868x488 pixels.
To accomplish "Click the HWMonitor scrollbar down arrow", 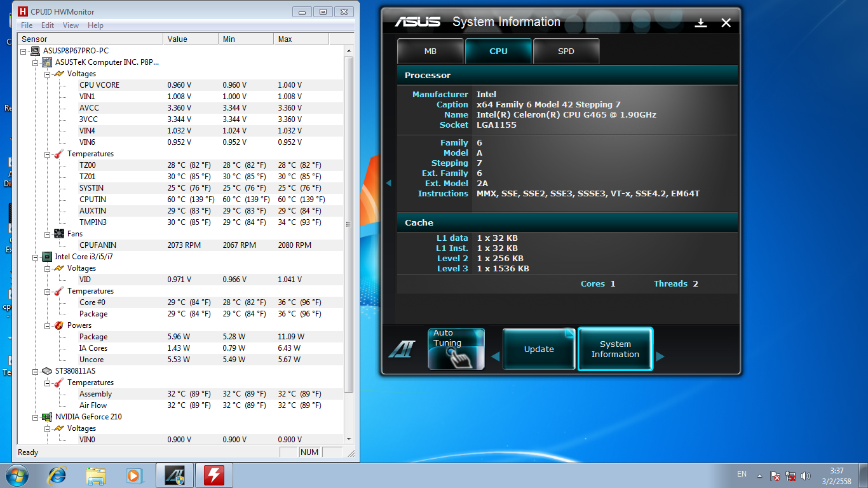I will (x=348, y=438).
